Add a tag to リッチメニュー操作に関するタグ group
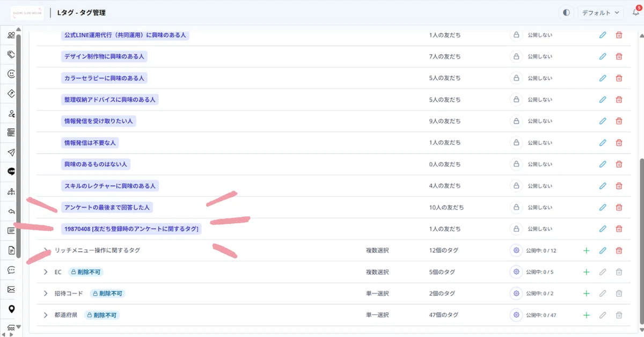Viewport: 644px width, 337px height. click(586, 250)
